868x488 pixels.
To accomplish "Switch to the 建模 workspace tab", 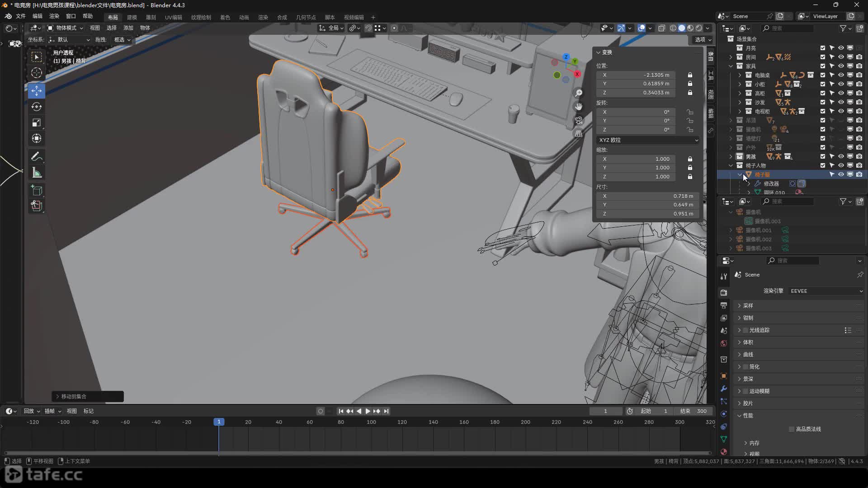I will pos(132,17).
